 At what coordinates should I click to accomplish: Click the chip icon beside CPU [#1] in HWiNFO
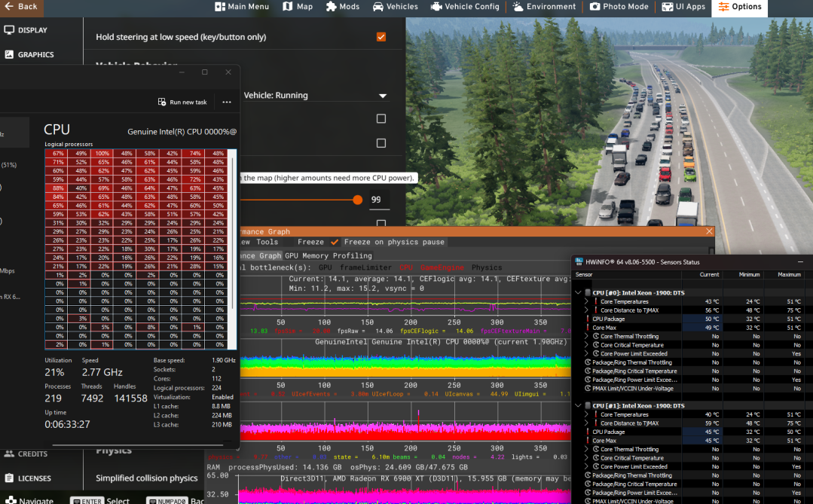[x=588, y=405]
